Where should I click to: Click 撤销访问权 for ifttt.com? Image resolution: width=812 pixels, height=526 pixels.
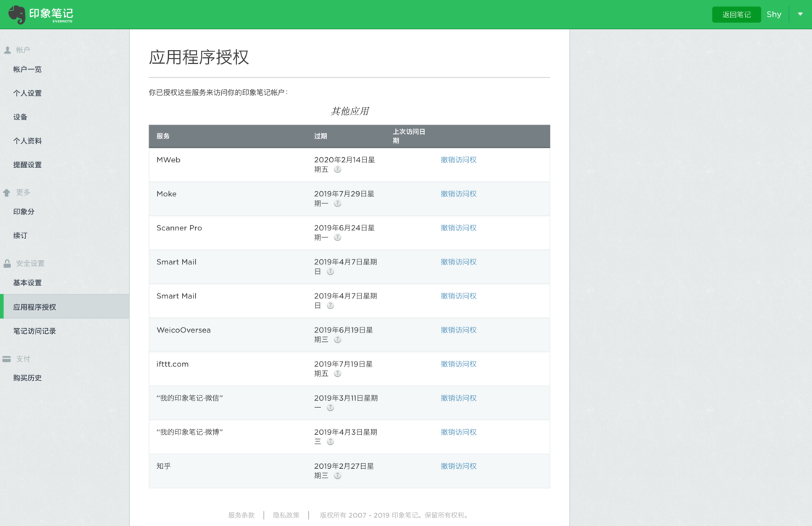point(457,364)
